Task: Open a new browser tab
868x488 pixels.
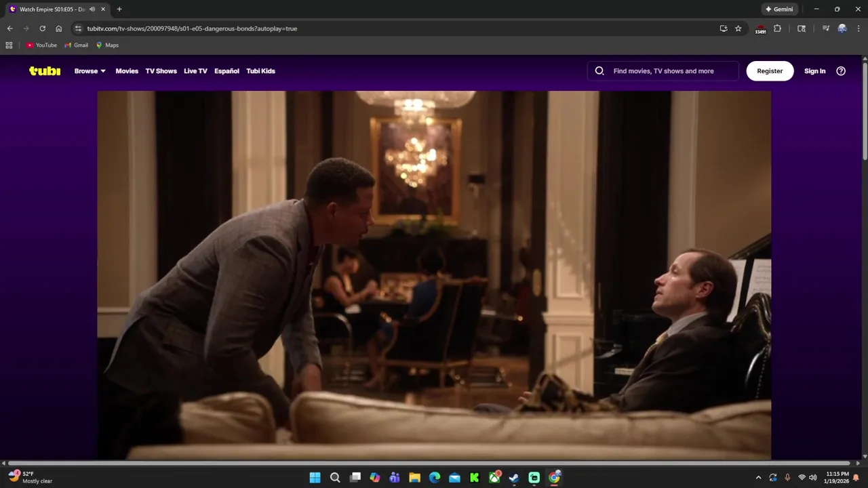Action: coord(119,9)
